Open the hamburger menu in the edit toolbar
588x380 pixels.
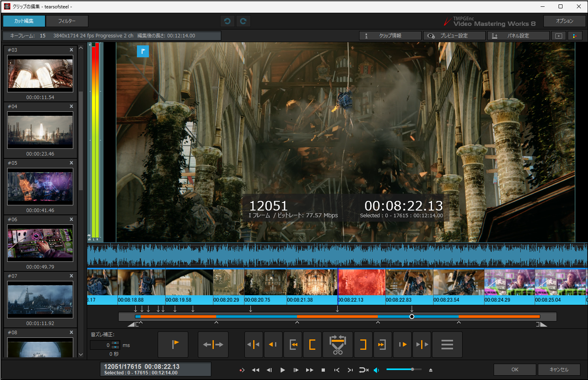(x=447, y=345)
